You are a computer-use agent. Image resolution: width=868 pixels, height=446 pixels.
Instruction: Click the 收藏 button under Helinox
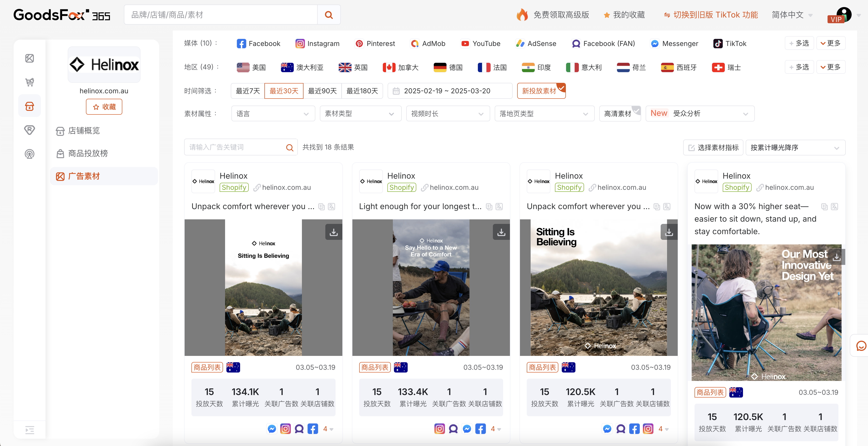(x=104, y=107)
